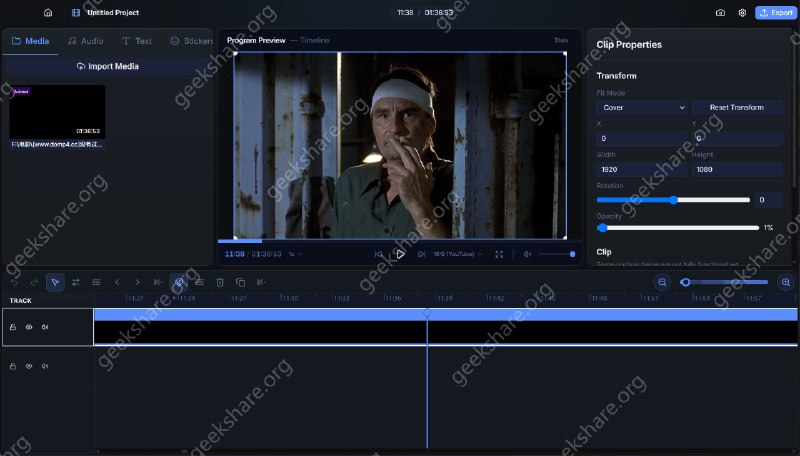The height and width of the screenshot is (456, 800).
Task: Mute the second track
Action: (45, 366)
